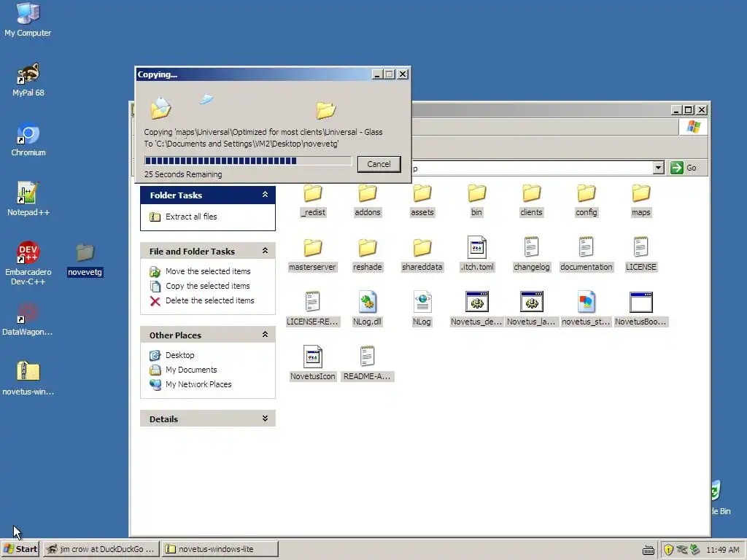Select the Novetus_la... batch file
This screenshot has height=560, width=747.
pyautogui.click(x=531, y=309)
